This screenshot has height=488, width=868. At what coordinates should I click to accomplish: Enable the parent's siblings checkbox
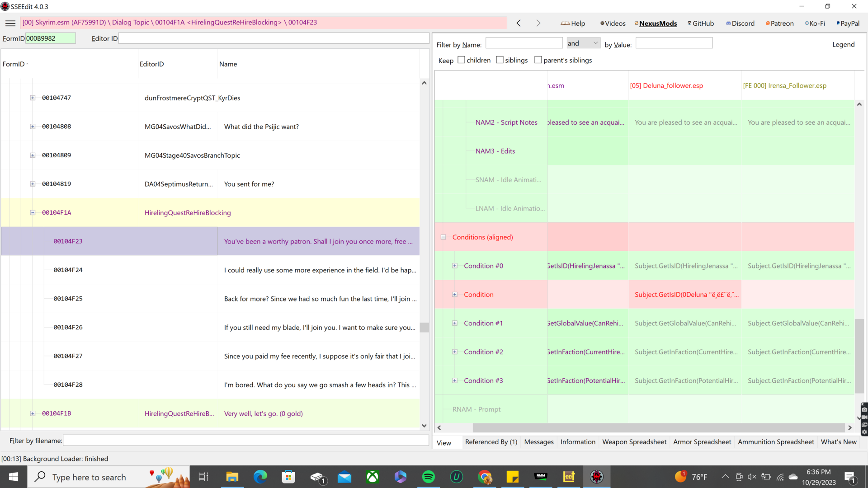pyautogui.click(x=538, y=60)
